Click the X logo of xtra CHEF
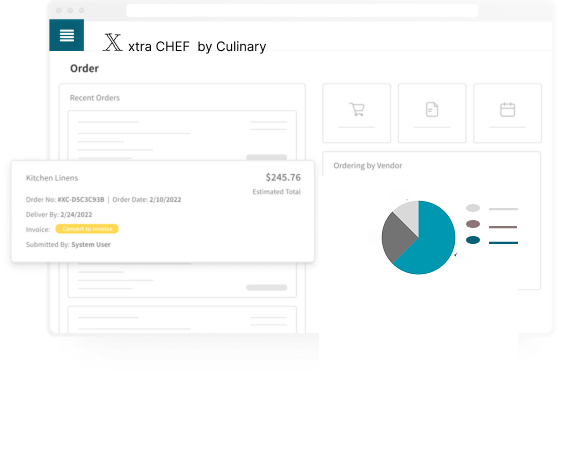This screenshot has height=457, width=576. [x=112, y=42]
